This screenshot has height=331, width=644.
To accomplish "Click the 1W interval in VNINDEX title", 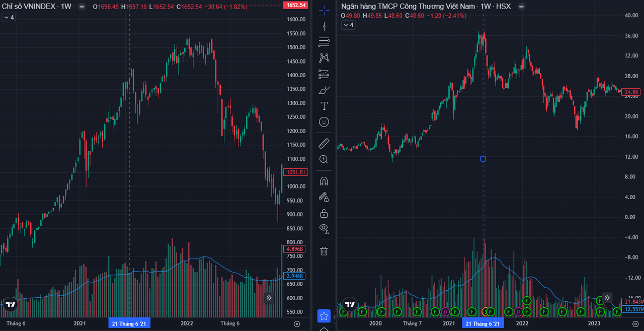I will (x=66, y=7).
